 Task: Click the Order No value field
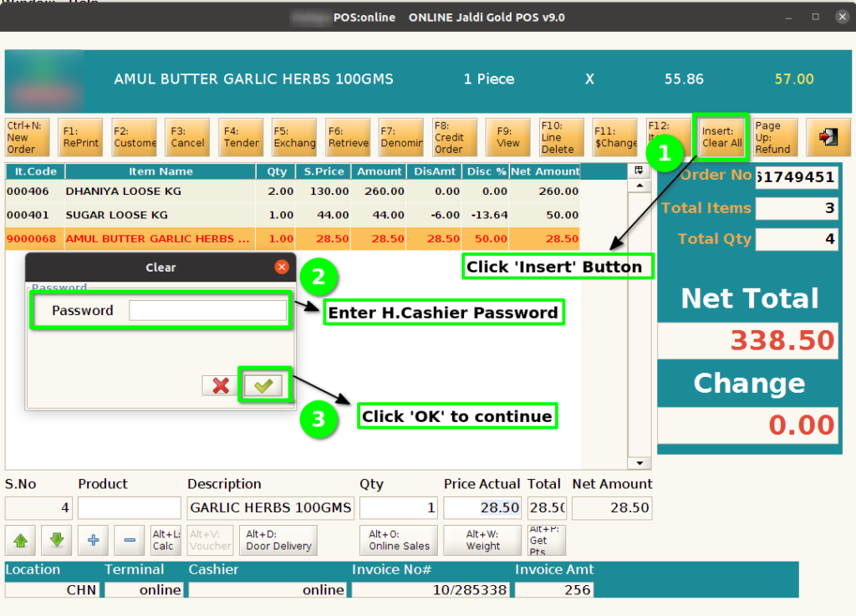pos(797,177)
